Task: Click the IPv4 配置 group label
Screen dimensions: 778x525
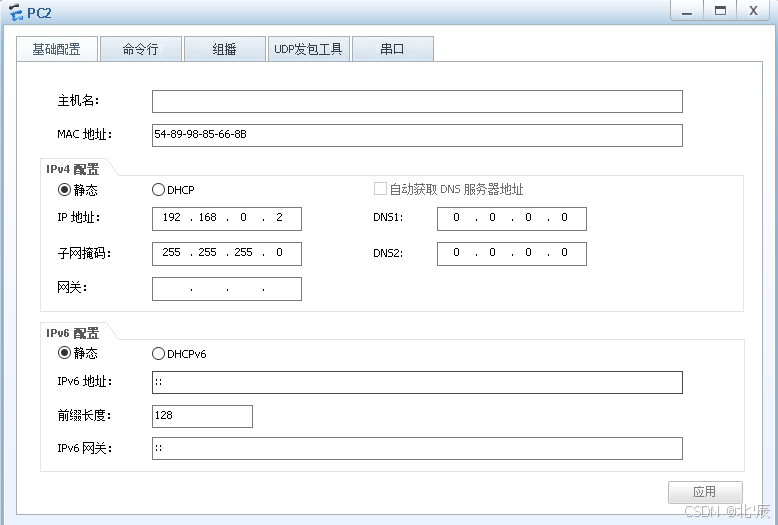Action: [x=72, y=169]
